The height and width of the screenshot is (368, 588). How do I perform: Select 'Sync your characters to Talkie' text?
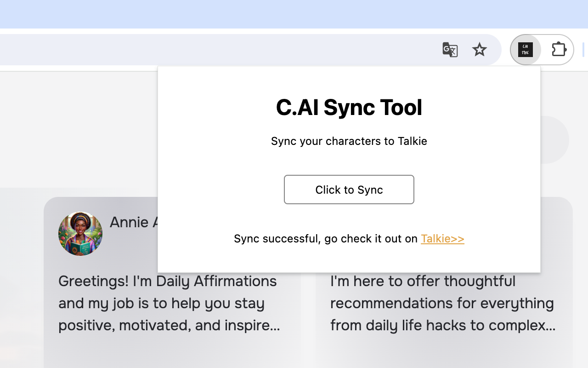tap(349, 141)
